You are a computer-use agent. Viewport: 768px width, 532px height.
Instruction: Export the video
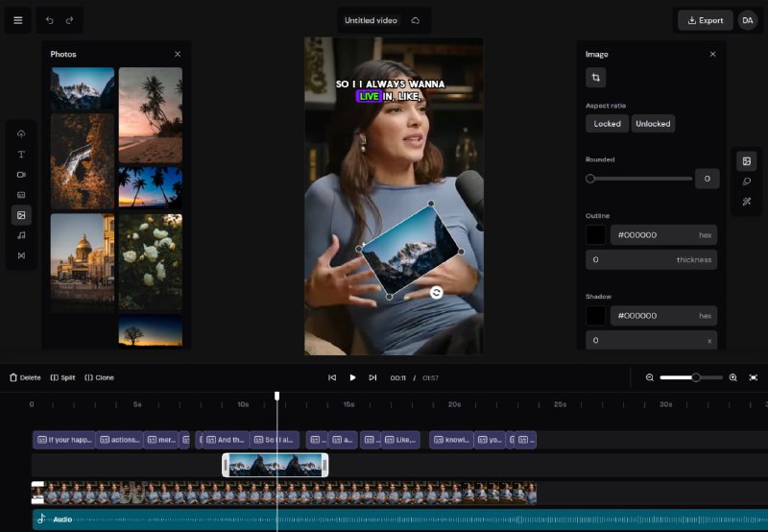coord(706,20)
